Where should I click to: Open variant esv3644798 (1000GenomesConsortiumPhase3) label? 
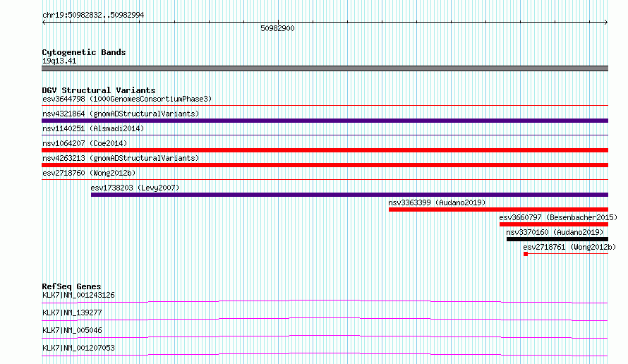127,99
